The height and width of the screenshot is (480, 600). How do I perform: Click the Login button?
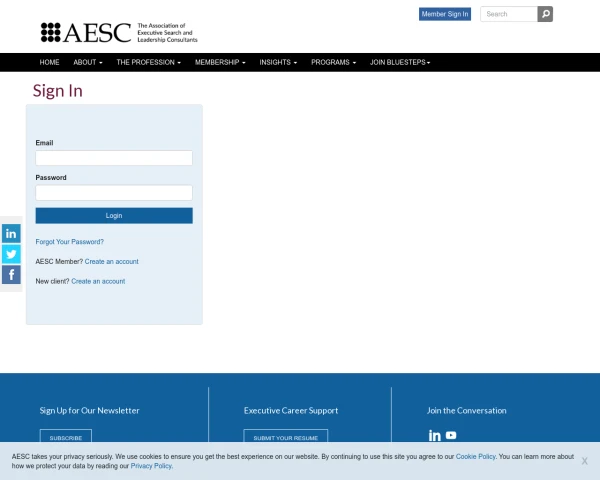(114, 216)
